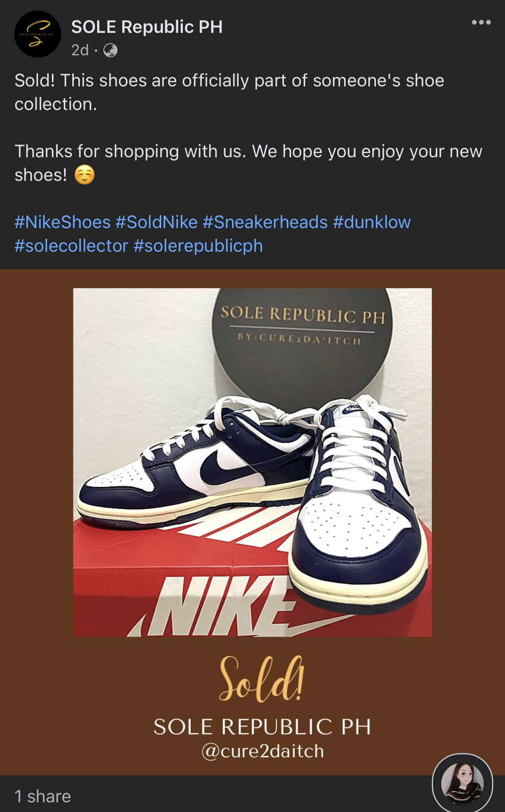The width and height of the screenshot is (505, 812).
Task: Open the floating chat head avatar
Action: pos(462,783)
